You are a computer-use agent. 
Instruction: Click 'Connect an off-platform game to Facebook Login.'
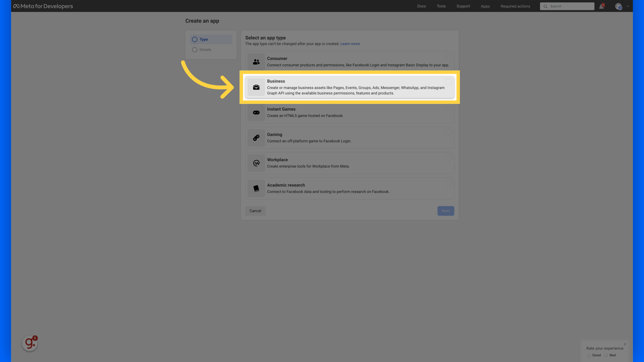[x=309, y=141]
